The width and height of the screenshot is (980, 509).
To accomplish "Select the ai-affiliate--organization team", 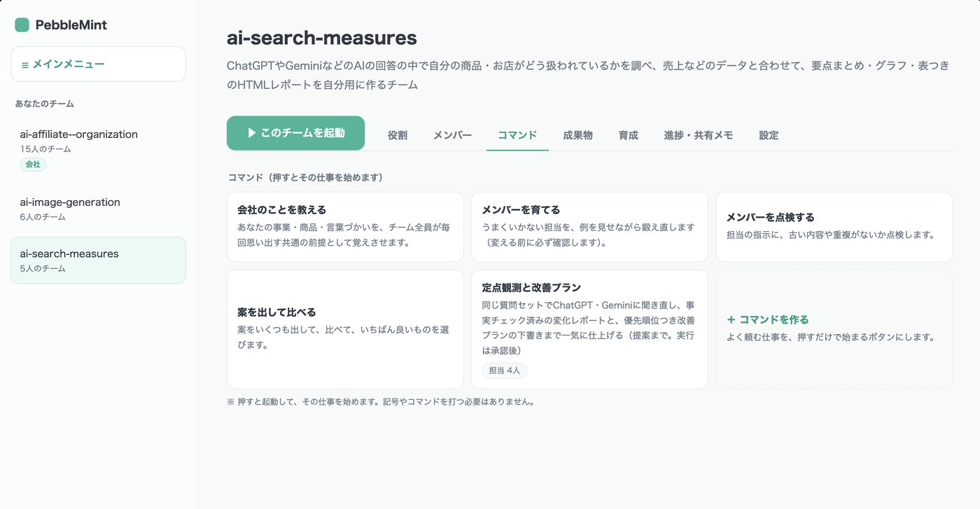I will coord(98,151).
